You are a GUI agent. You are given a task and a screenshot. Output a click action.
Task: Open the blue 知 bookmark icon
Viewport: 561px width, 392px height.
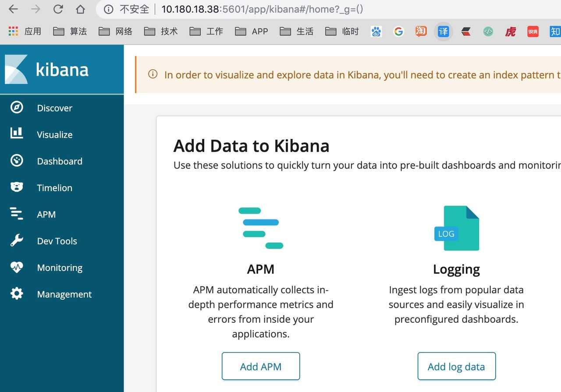point(555,31)
